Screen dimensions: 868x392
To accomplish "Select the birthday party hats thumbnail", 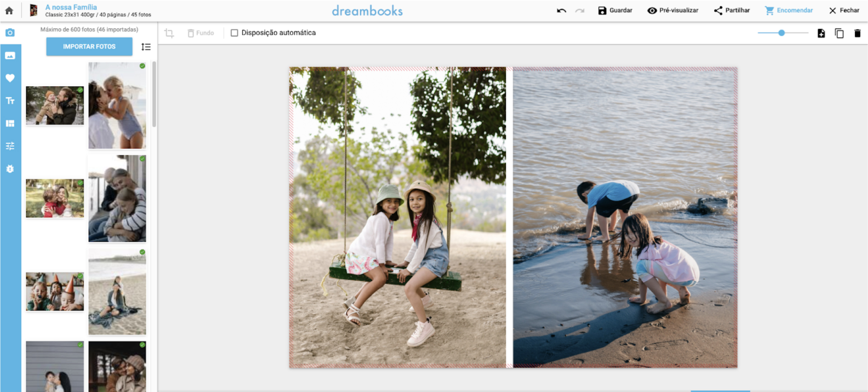I will [x=55, y=292].
